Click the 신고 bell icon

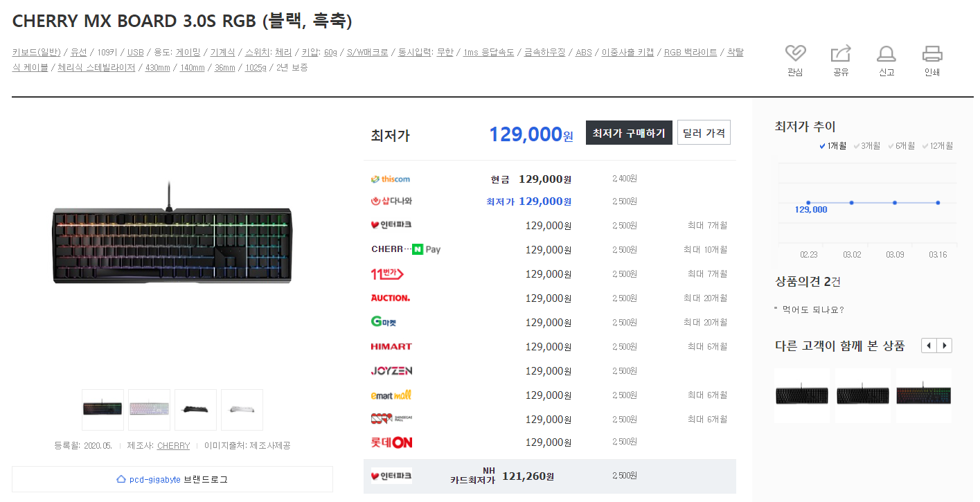pyautogui.click(x=886, y=53)
